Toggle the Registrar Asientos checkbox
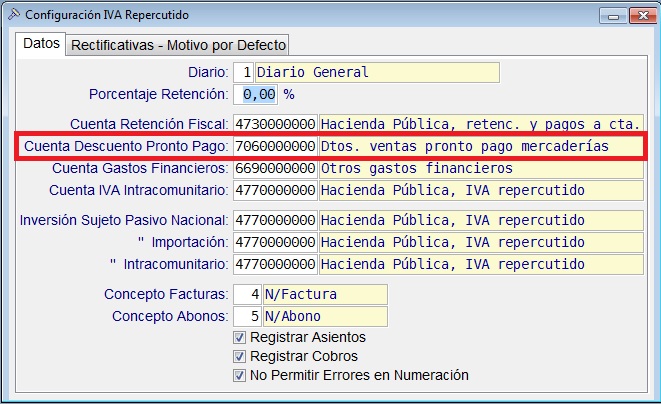Viewport: 661px width, 404px height. point(239,337)
